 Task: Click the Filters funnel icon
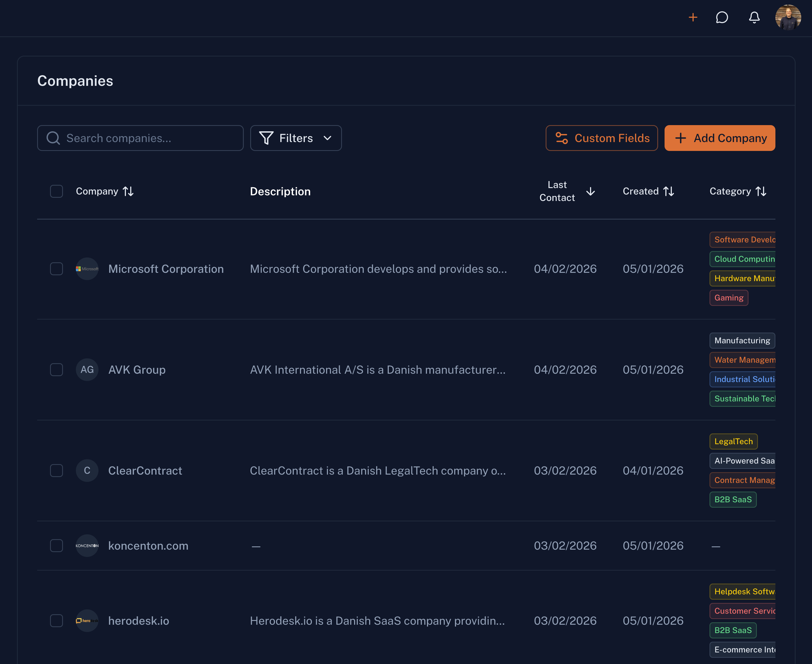tap(266, 138)
